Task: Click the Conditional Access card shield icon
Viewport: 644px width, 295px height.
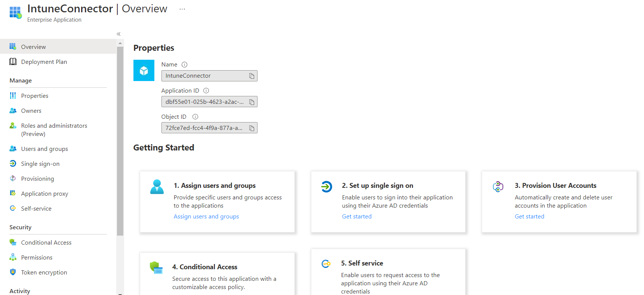Action: tap(156, 268)
